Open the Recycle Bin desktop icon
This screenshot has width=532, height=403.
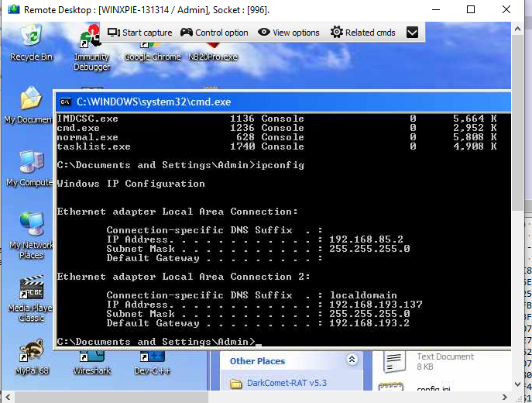pyautogui.click(x=31, y=37)
